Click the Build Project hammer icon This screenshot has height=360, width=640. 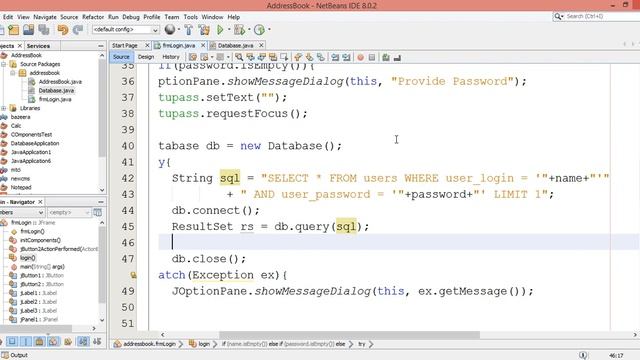(189, 30)
